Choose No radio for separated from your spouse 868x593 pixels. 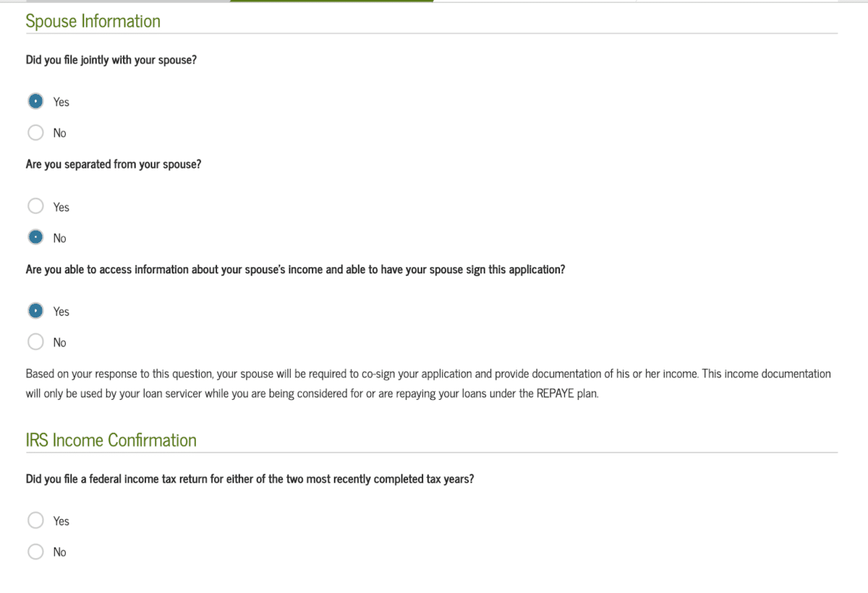(x=35, y=238)
